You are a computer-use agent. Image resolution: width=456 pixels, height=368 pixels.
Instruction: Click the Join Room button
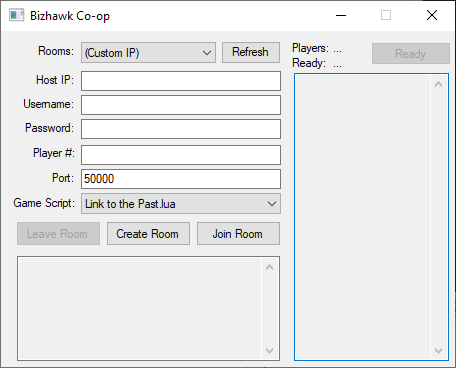238,234
